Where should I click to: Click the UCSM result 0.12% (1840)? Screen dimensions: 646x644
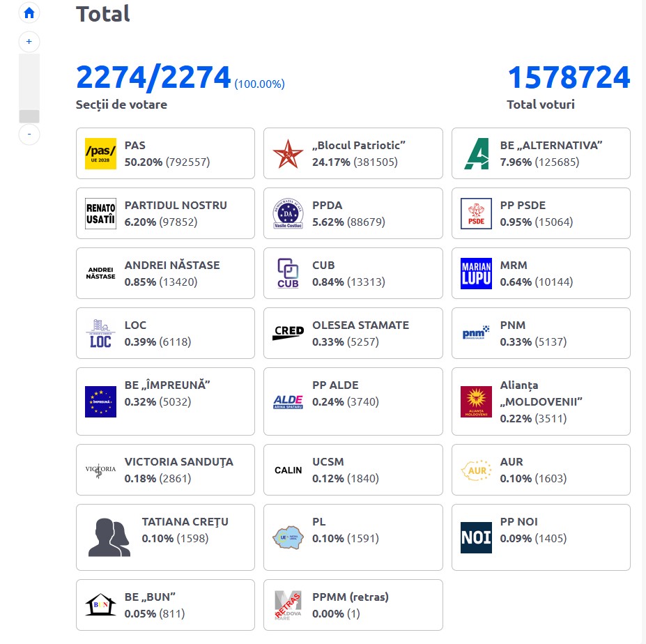click(346, 478)
